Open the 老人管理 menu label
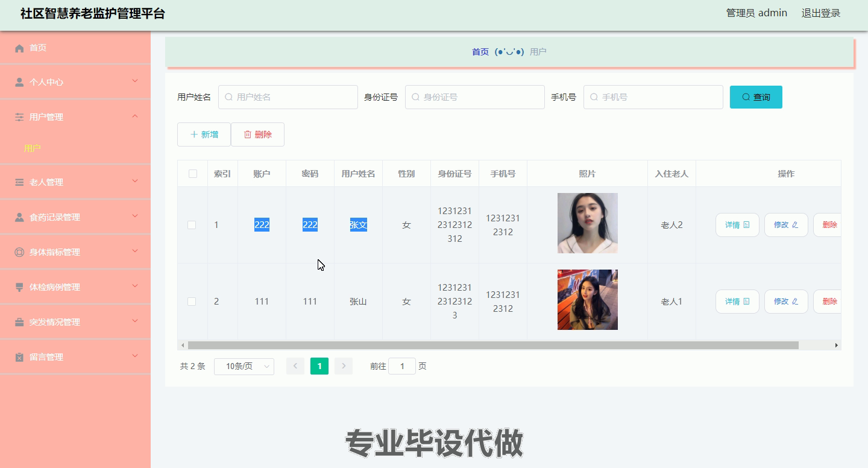This screenshot has height=468, width=868. click(46, 182)
